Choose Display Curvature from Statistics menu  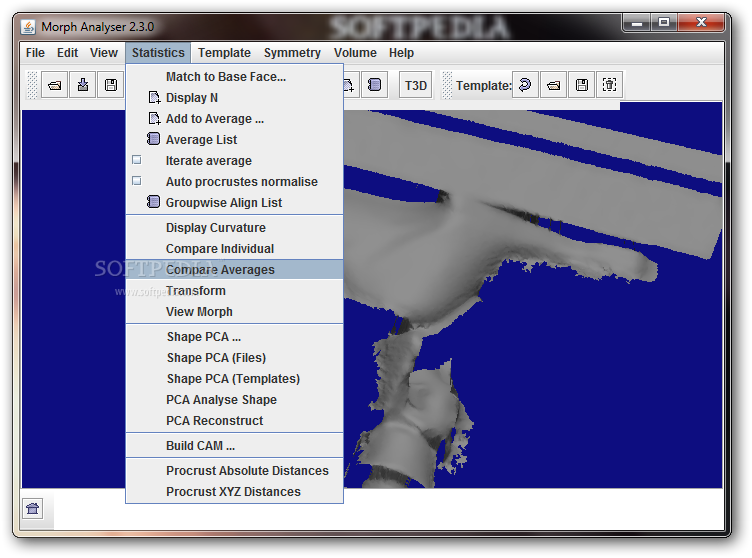pyautogui.click(x=235, y=227)
